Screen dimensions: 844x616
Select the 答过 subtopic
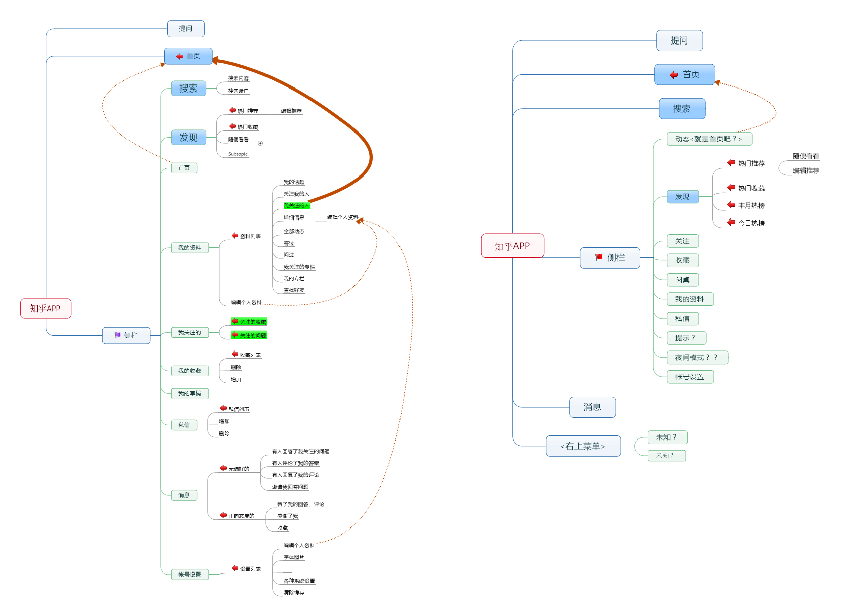point(289,244)
